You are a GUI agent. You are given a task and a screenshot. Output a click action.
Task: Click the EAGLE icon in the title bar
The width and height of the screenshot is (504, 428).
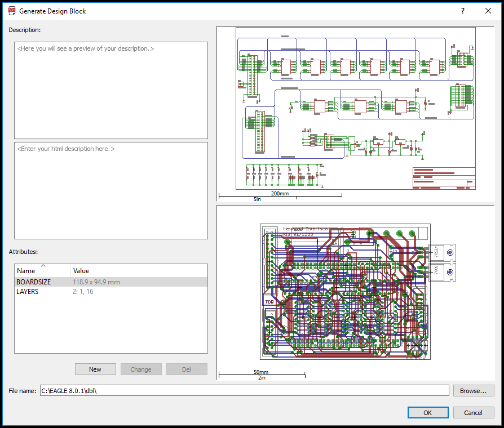click(12, 11)
